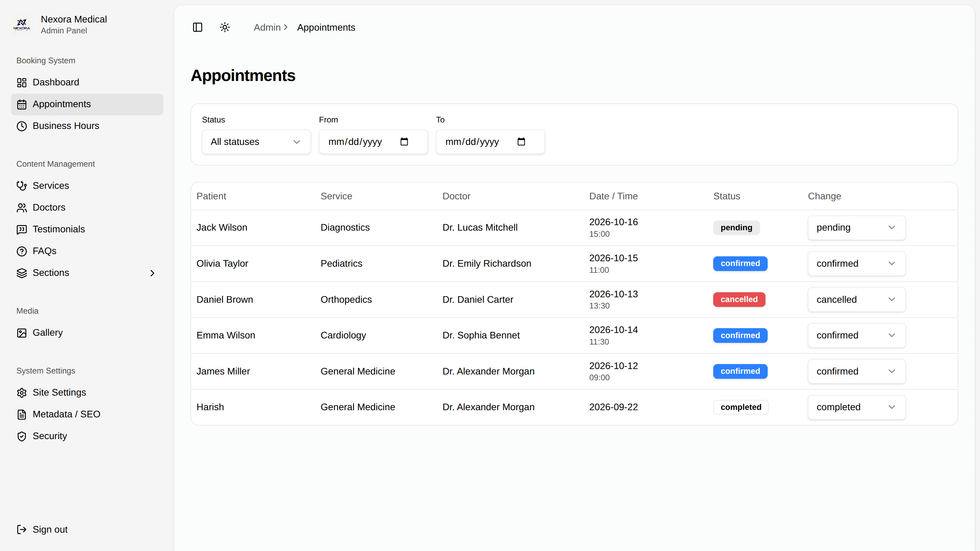Click the Metadata / SEO document icon
This screenshot has height=551, width=980.
[x=22, y=414]
